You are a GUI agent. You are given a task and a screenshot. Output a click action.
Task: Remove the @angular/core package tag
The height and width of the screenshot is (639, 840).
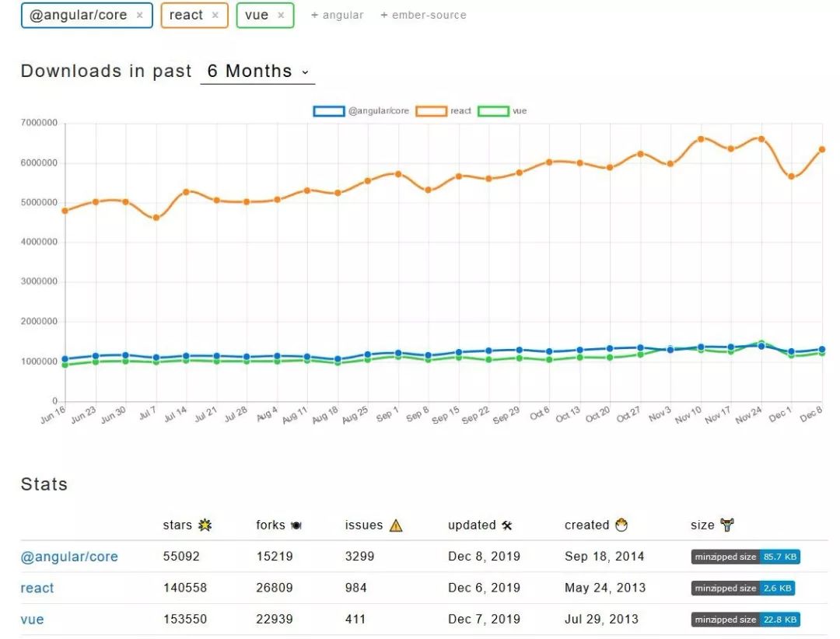pyautogui.click(x=139, y=16)
